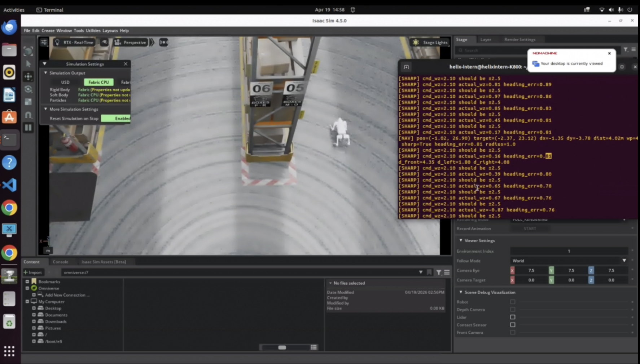Switch to the Render Settings tab
Viewport: 640px width, 364px height.
click(520, 40)
